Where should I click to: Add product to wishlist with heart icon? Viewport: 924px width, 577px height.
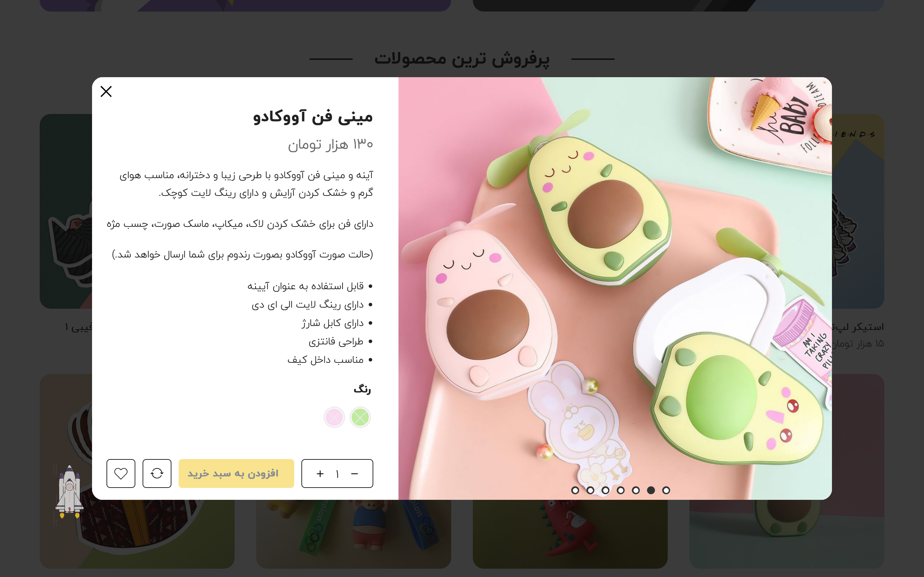tap(121, 473)
